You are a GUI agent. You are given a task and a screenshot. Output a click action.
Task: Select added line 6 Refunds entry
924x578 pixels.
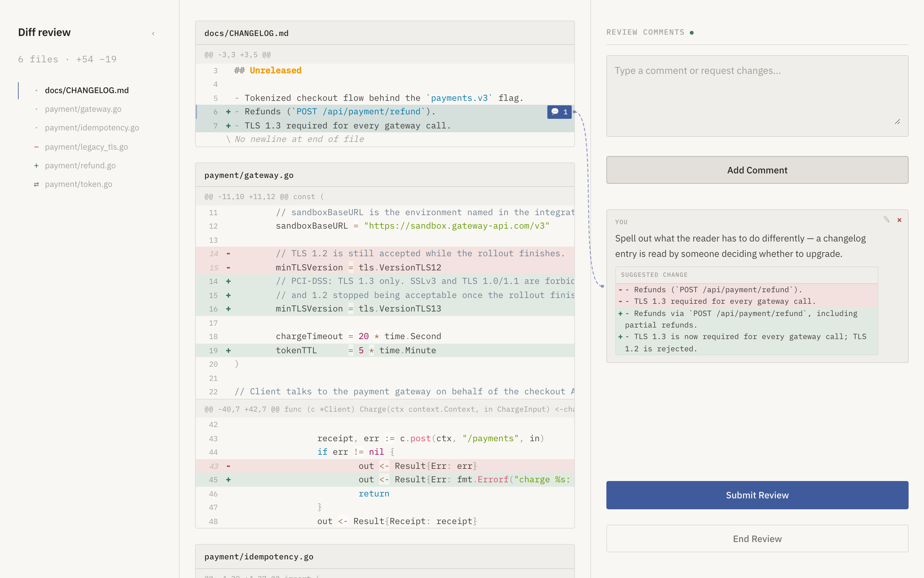click(385, 112)
